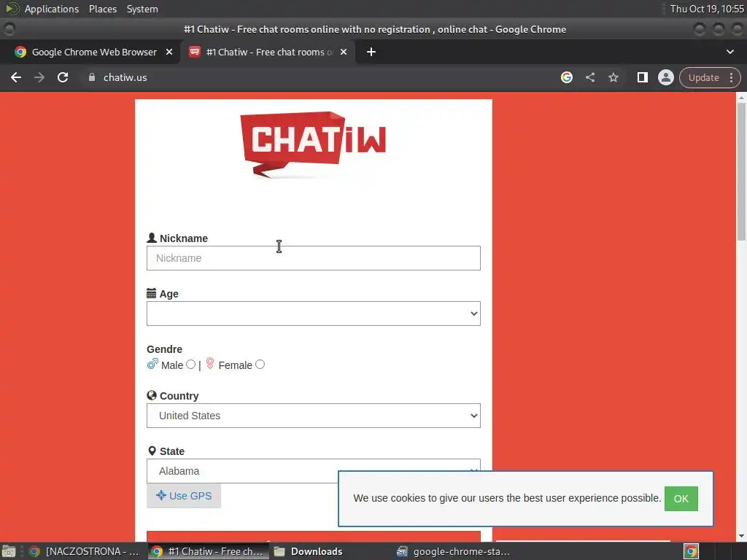Close the #1 Chatiw tab
The height and width of the screenshot is (560, 747).
(x=344, y=52)
